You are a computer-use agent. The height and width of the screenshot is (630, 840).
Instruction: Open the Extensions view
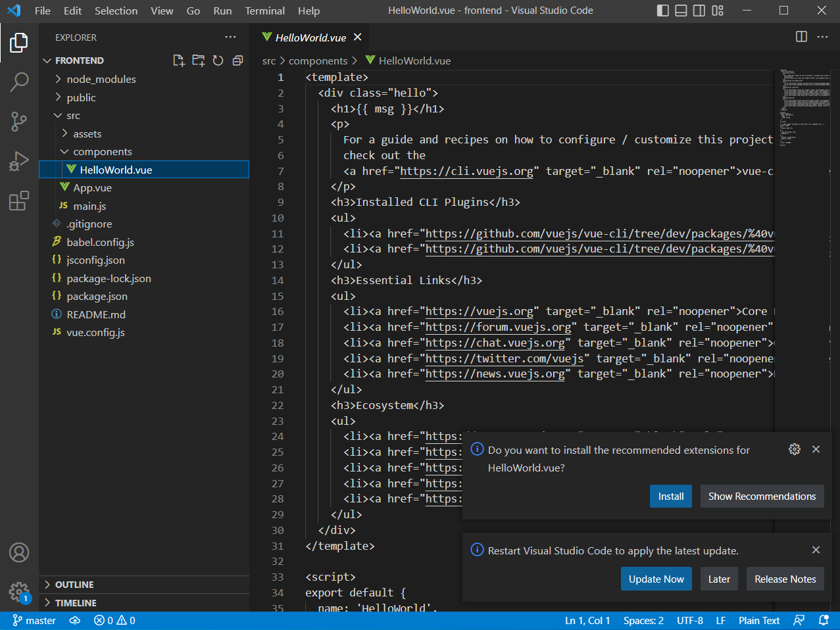19,201
